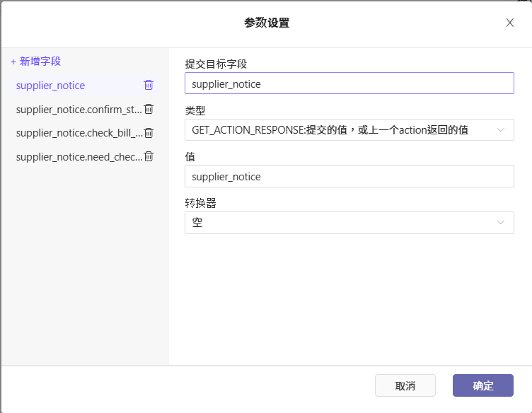Remove supplier_notice.need_chec... field using trash icon

click(x=149, y=156)
